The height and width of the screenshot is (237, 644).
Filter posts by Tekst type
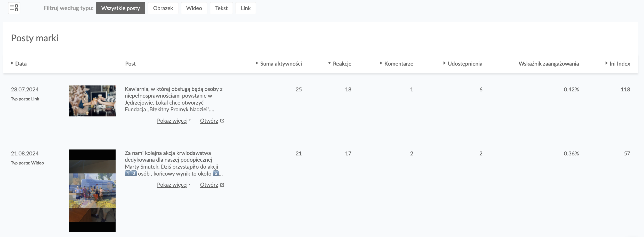[221, 8]
